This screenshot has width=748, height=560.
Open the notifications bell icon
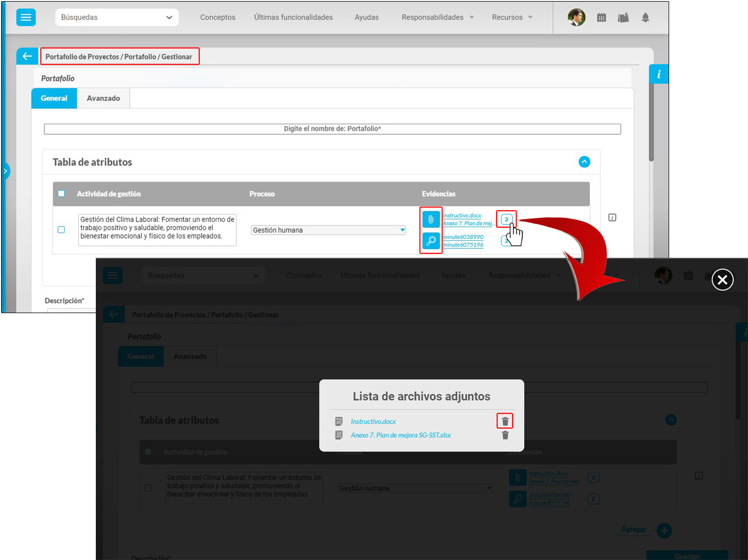pos(645,18)
